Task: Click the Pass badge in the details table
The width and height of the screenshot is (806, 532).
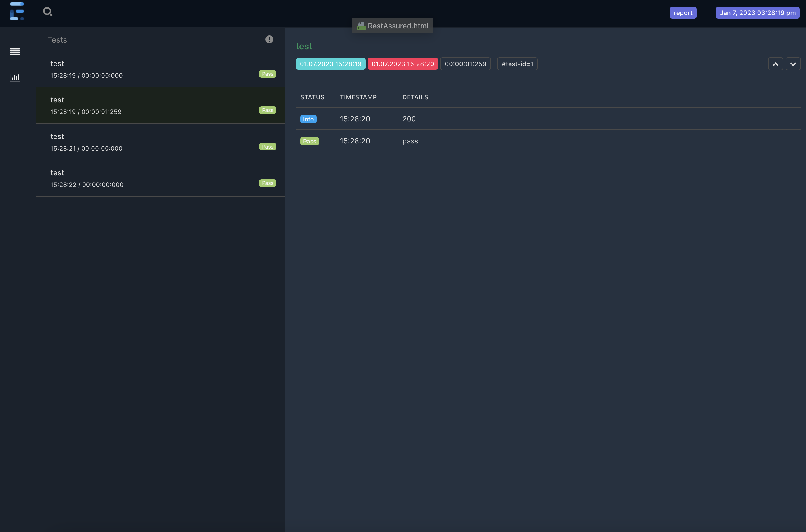Action: 309,141
